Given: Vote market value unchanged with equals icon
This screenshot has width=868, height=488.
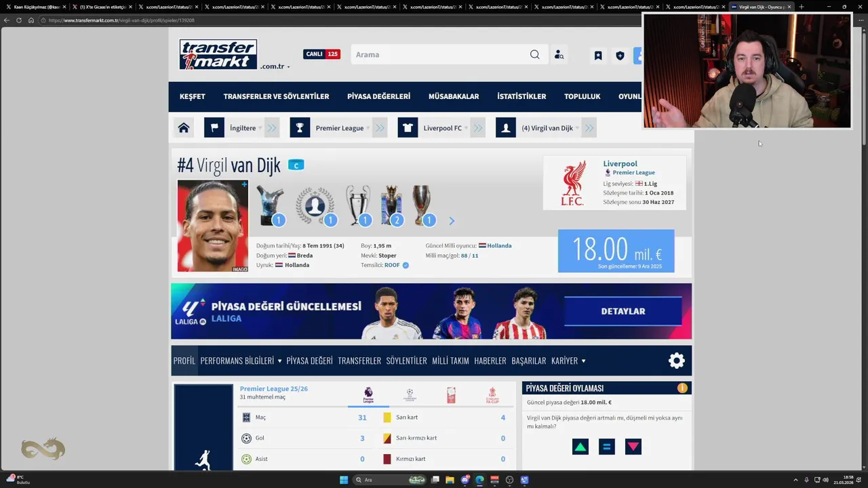Looking at the screenshot, I should [607, 447].
